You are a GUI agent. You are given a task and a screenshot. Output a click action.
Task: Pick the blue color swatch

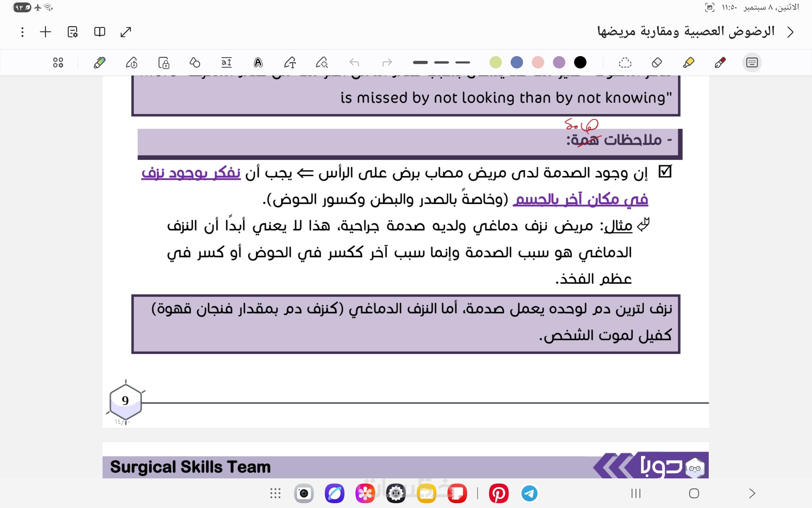[x=517, y=62]
